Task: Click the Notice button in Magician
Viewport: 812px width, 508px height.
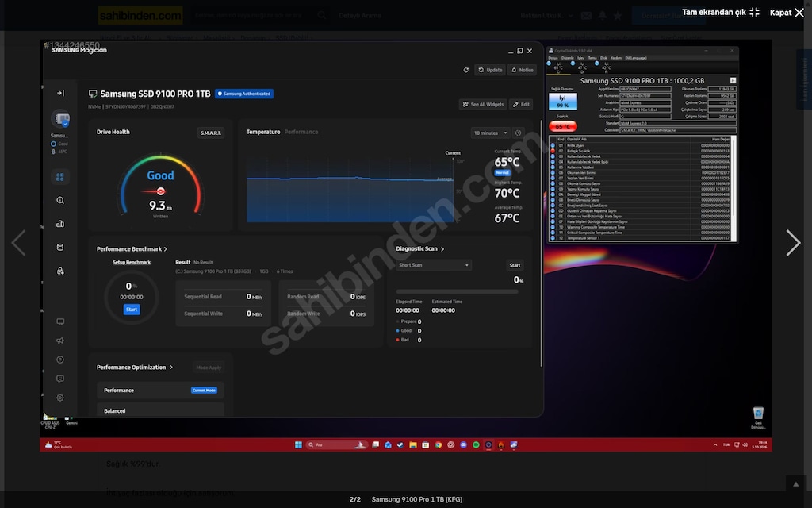Action: point(522,70)
